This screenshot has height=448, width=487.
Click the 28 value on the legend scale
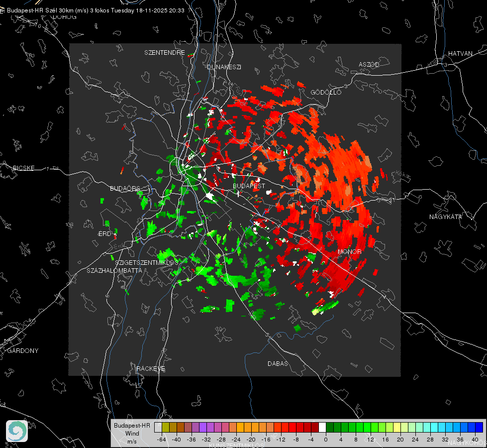[x=430, y=440]
